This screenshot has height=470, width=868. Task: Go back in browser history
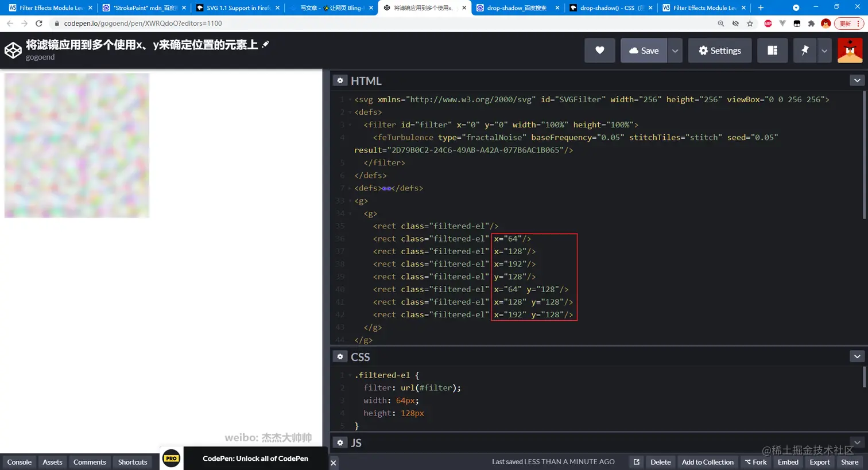(x=10, y=24)
